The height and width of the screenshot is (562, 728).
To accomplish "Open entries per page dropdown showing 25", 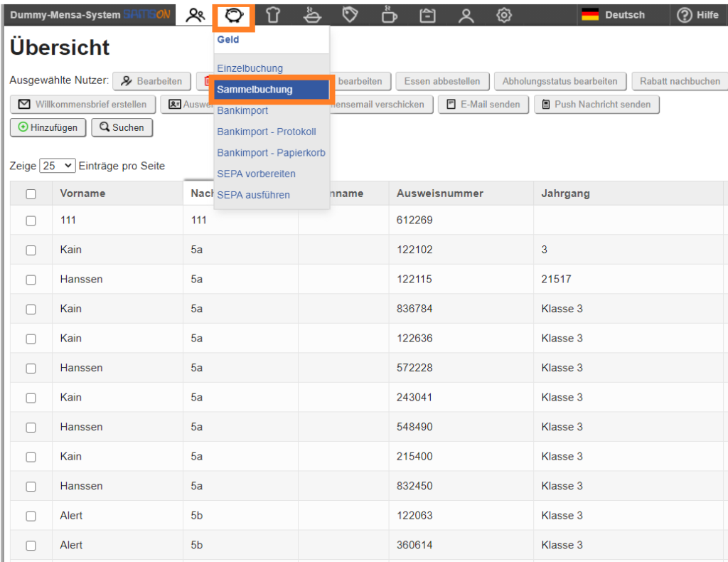I will click(x=58, y=166).
